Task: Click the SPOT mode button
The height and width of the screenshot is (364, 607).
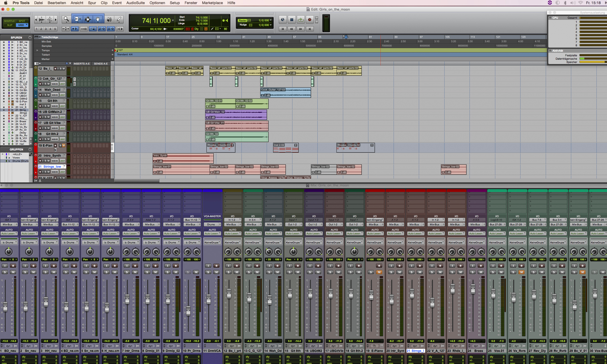Action: pos(22,21)
